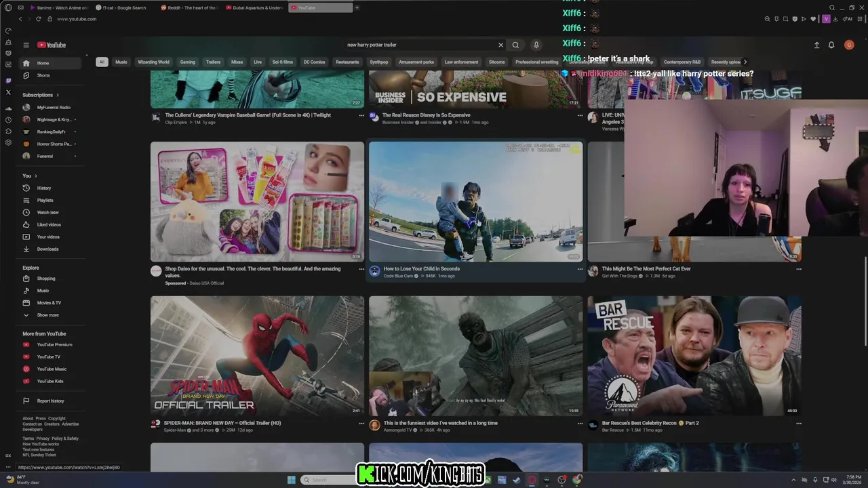Open Opera sidebar settings gear
Screen dimensions: 868x488
8,143
